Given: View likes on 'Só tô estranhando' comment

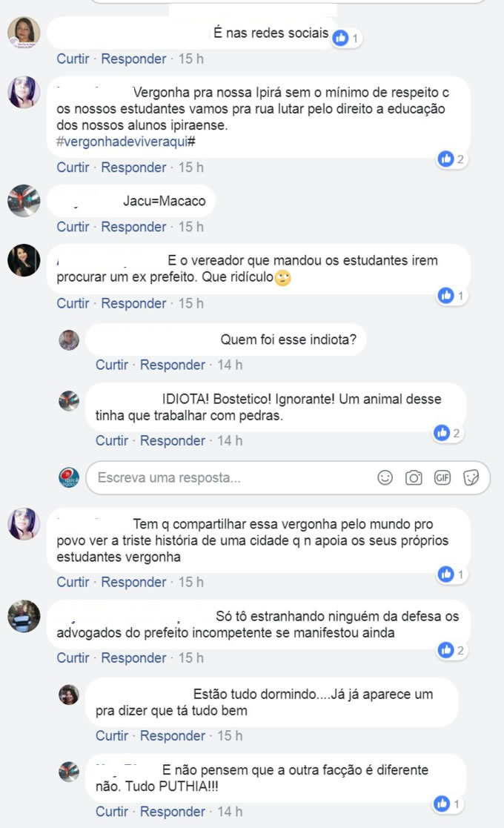Looking at the screenshot, I should click(x=451, y=650).
